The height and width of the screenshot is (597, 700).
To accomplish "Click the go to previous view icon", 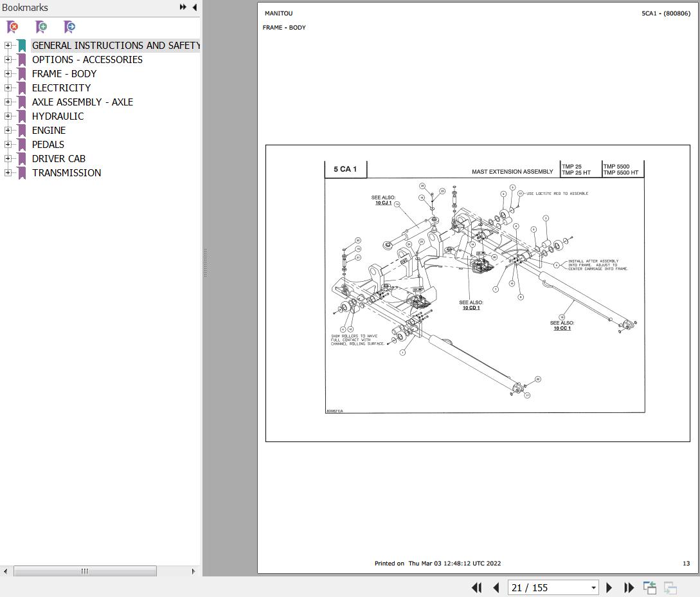I will 650,587.
